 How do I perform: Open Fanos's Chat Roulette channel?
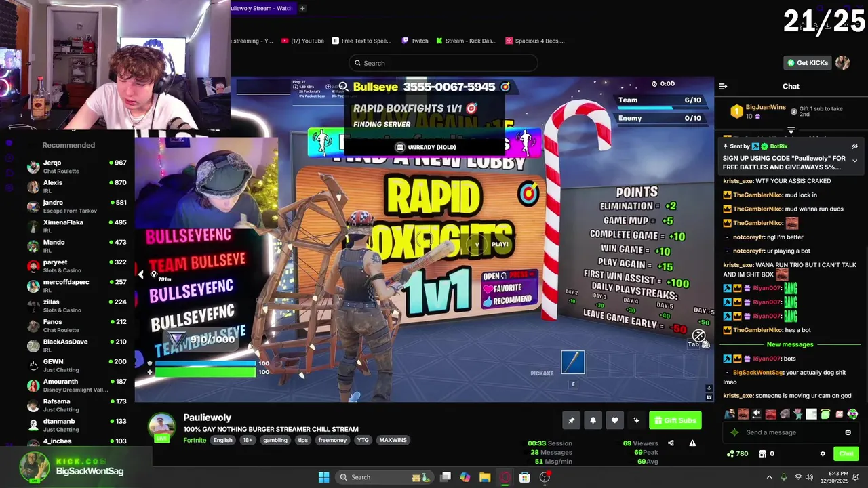tap(77, 325)
